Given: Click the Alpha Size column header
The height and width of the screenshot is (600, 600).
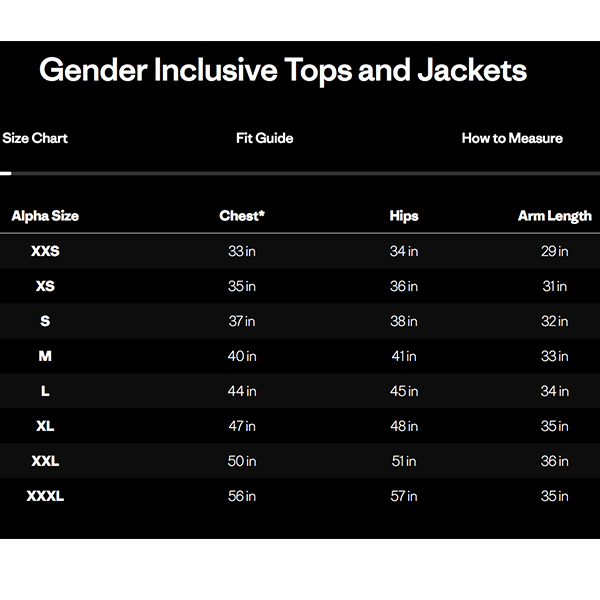Looking at the screenshot, I should [x=45, y=216].
